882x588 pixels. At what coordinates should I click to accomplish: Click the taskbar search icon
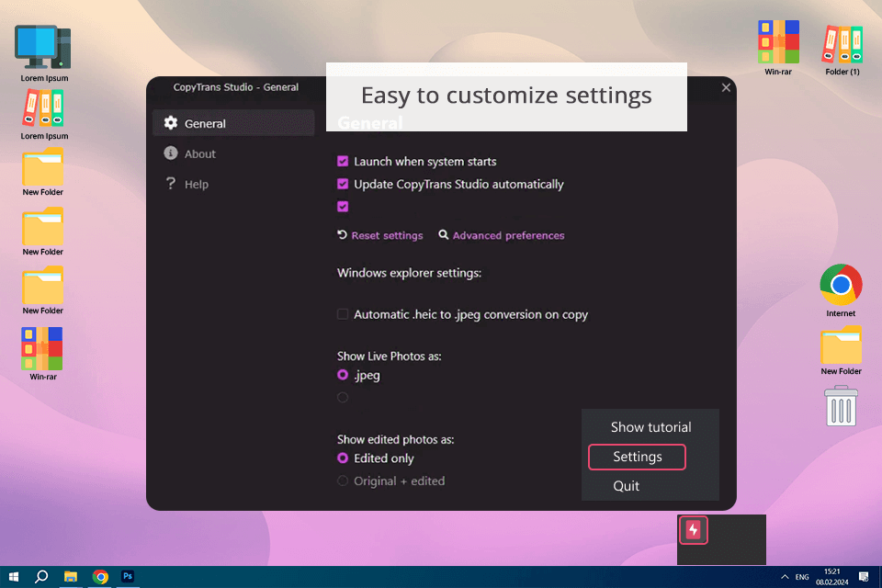pyautogui.click(x=41, y=577)
